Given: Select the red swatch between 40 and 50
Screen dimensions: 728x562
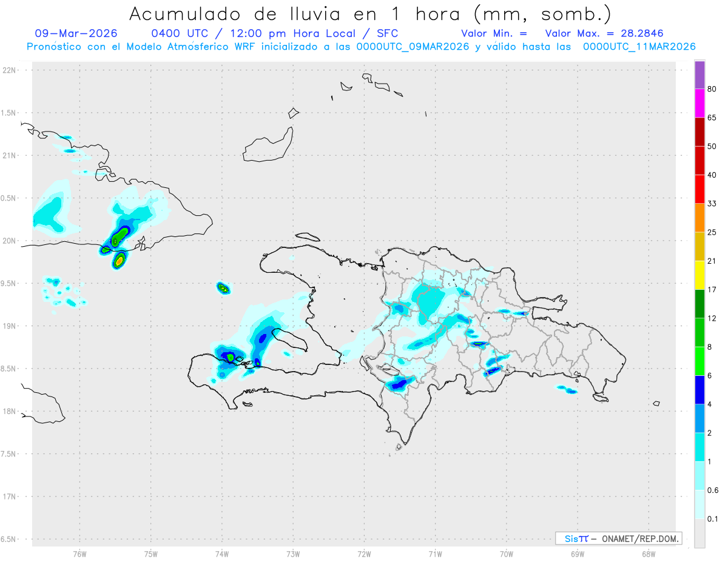Looking at the screenshot, I should (699, 161).
